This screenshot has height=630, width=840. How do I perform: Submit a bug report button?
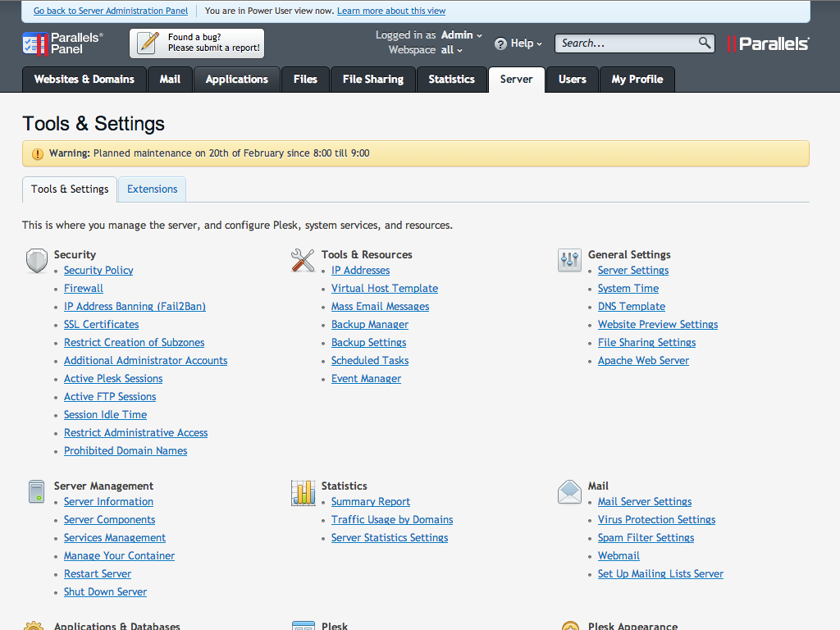click(x=197, y=43)
